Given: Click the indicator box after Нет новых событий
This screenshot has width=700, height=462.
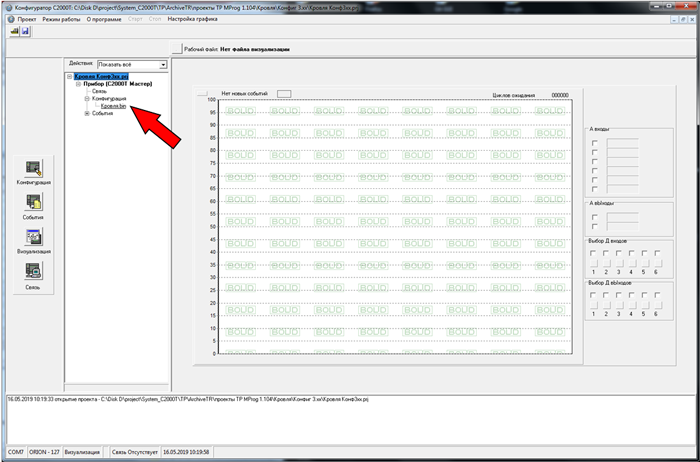Looking at the screenshot, I should tap(283, 93).
